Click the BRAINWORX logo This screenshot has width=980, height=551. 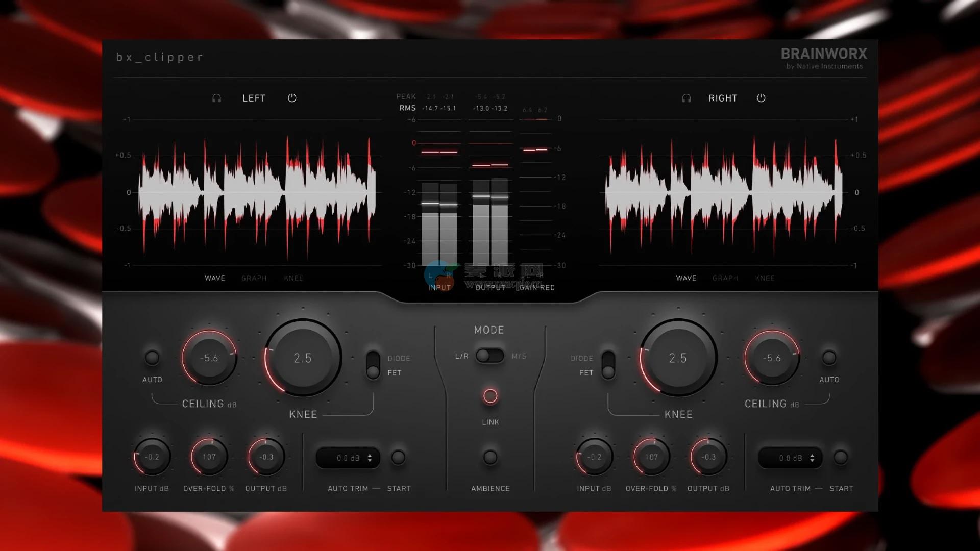tap(824, 54)
